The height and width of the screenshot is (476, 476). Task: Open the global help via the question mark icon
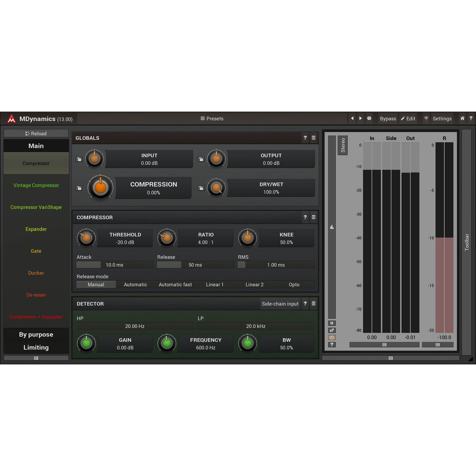471,118
